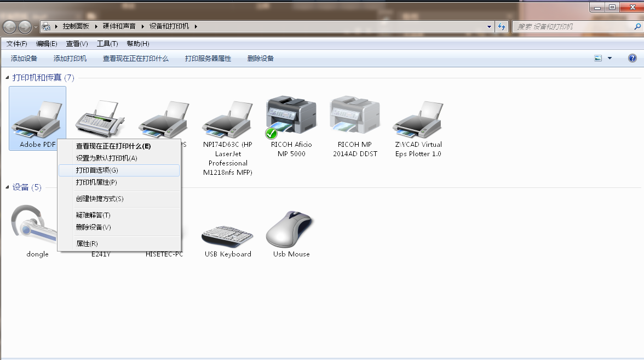Select 删除设备(V) in the context menu
The image size is (644, 360).
[x=93, y=227]
